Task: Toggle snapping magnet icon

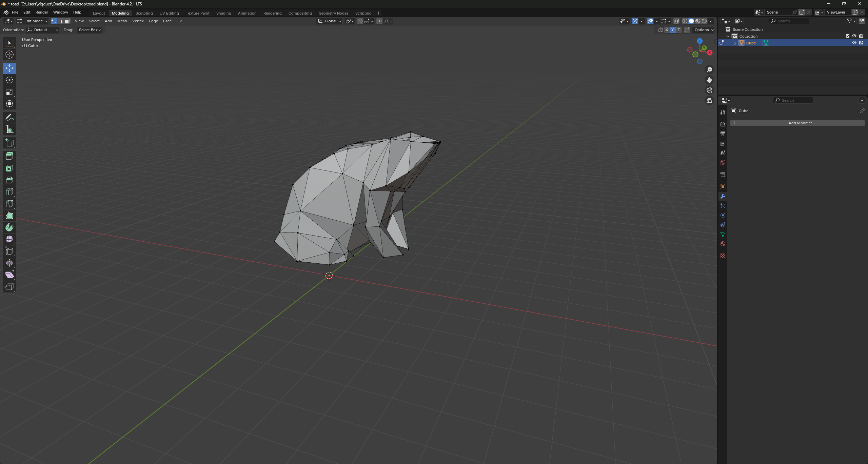Action: click(360, 21)
